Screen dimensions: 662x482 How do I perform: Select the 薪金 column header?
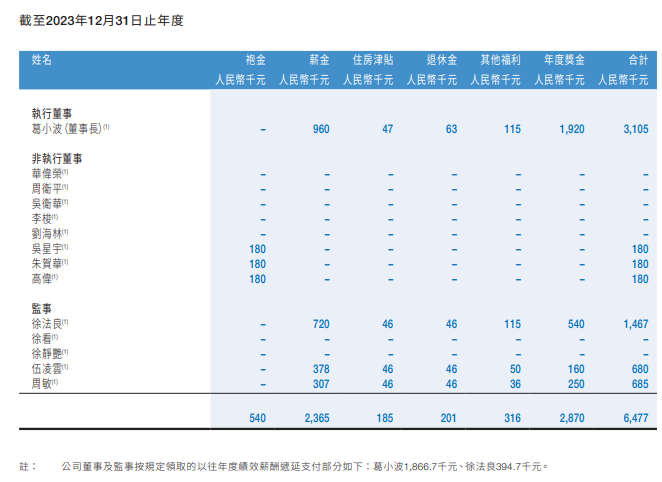tap(319, 60)
